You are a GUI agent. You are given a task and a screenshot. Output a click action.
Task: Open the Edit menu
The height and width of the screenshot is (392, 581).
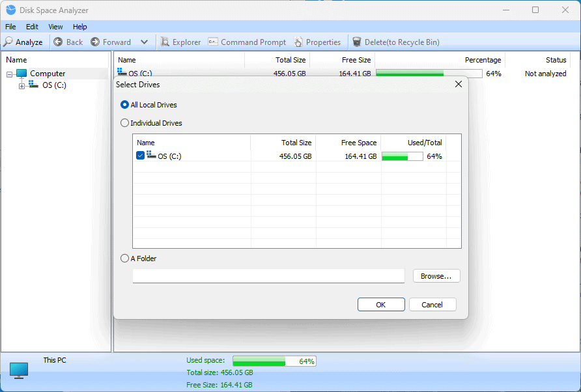click(x=32, y=27)
